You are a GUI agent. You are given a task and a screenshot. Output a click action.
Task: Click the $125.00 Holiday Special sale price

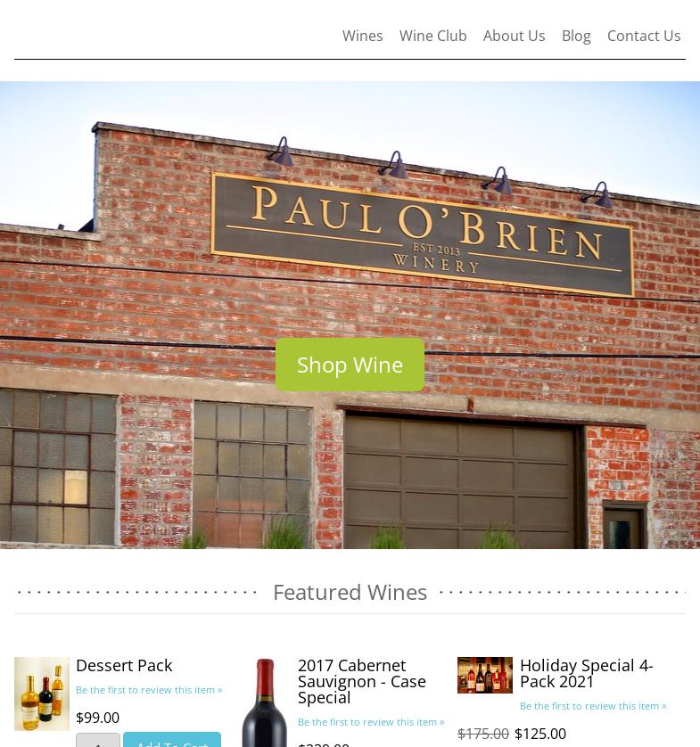pyautogui.click(x=540, y=734)
